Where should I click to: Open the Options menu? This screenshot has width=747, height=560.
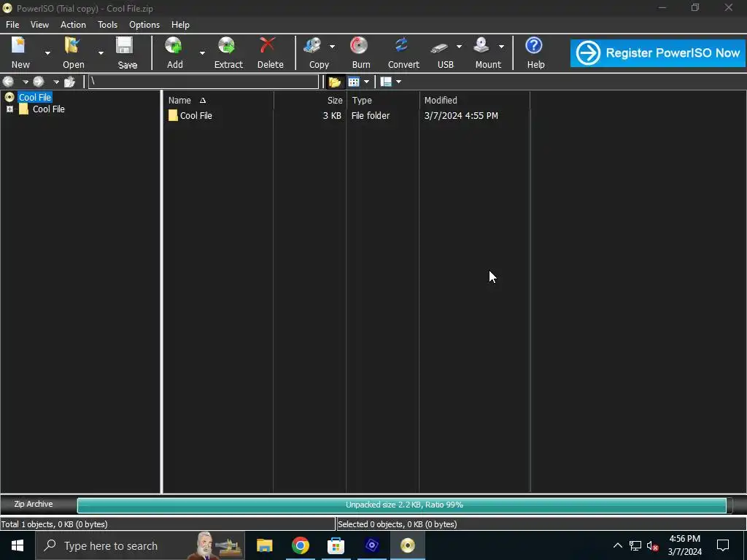[x=144, y=25]
